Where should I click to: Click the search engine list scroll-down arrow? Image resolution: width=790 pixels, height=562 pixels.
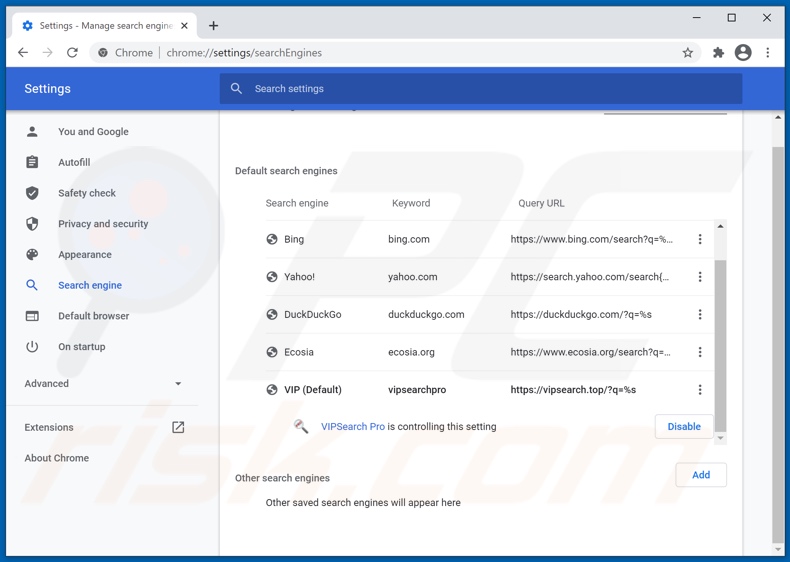[x=720, y=438]
